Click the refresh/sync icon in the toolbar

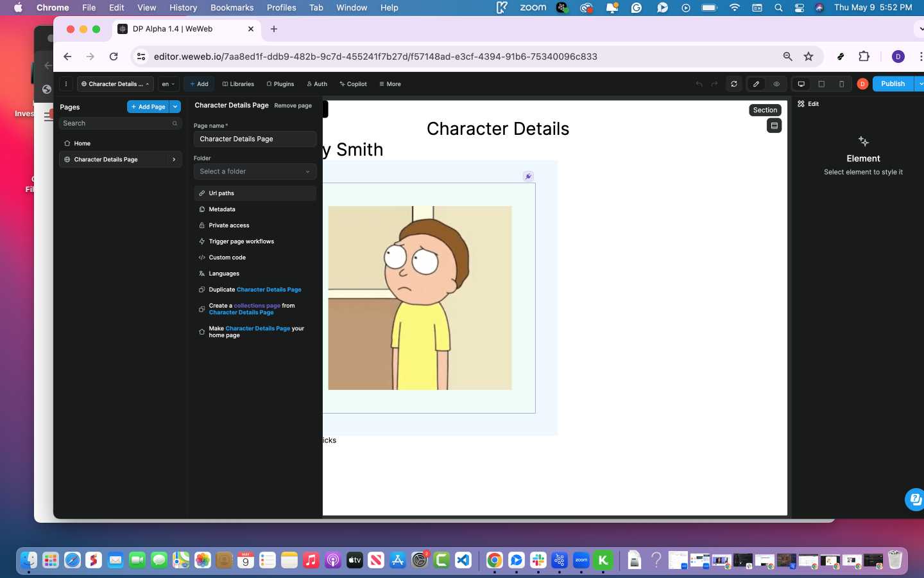pyautogui.click(x=734, y=84)
